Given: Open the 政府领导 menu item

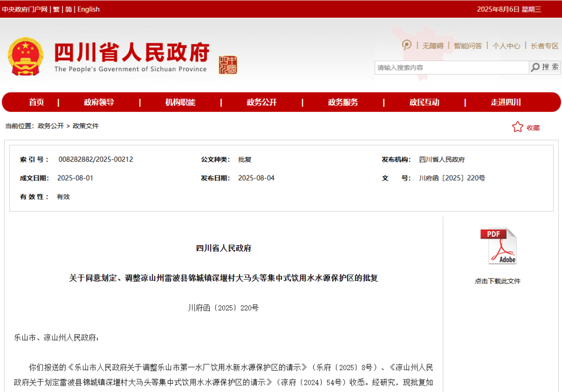Looking at the screenshot, I should 99,103.
